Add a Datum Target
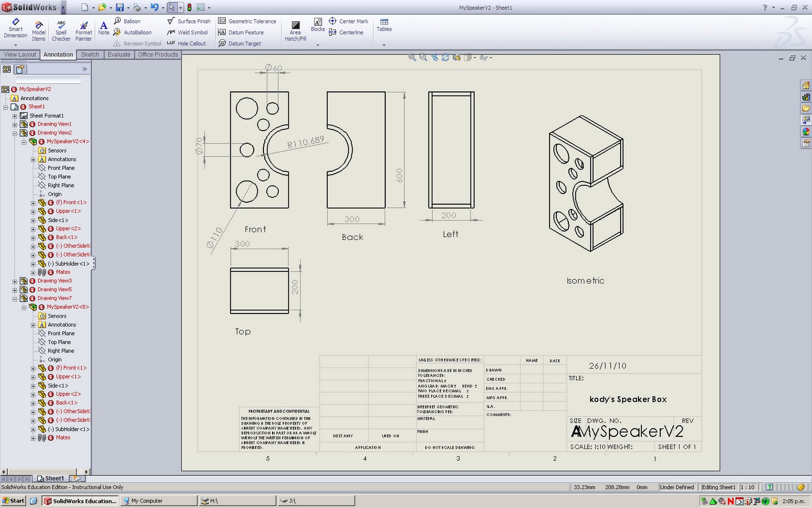The width and height of the screenshot is (812, 508). (240, 44)
